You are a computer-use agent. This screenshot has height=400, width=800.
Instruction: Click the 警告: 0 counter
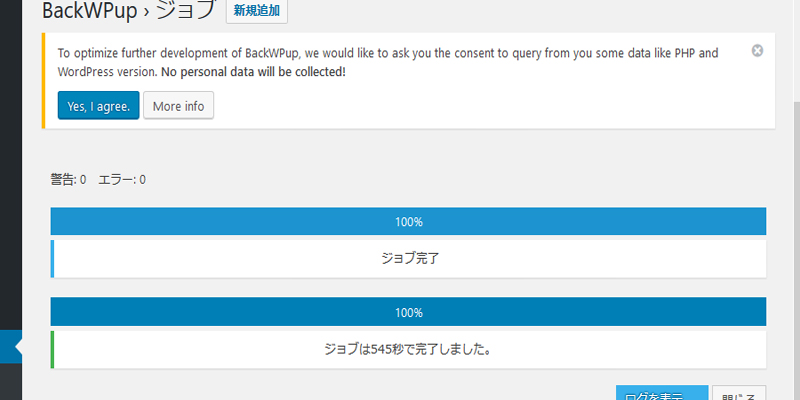68,180
